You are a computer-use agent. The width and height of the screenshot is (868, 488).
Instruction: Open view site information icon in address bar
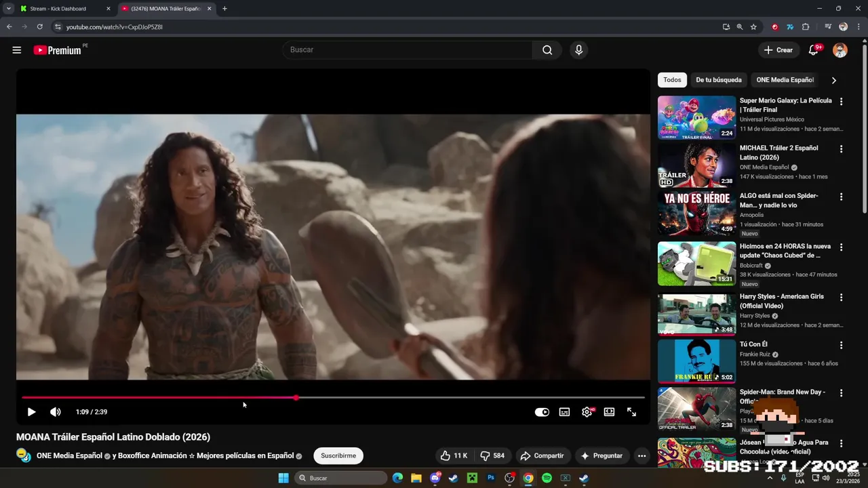tap(58, 27)
